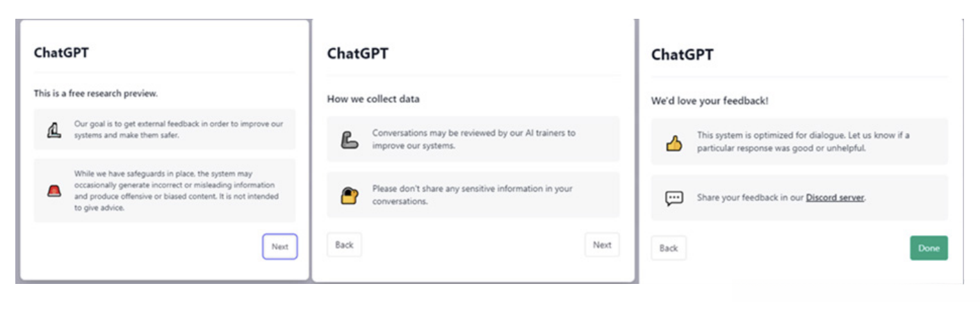
Task: Open the Discord server link
Action: [x=835, y=198]
